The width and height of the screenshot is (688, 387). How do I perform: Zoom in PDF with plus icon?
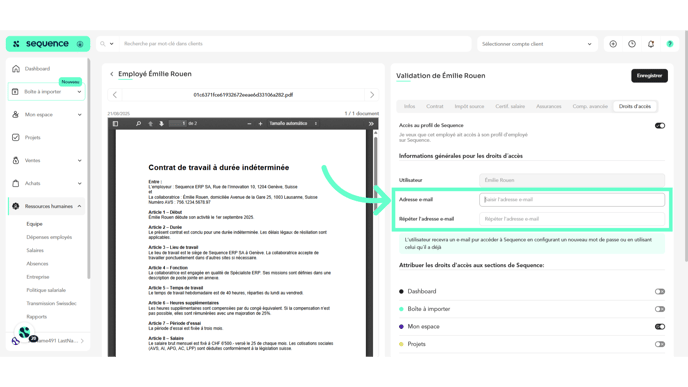coord(260,124)
